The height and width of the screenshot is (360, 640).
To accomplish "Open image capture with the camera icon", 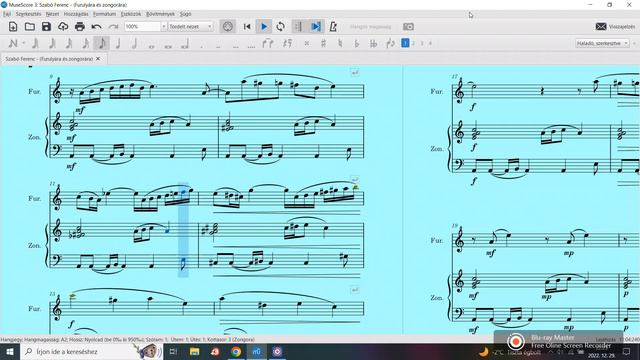I will (408, 27).
